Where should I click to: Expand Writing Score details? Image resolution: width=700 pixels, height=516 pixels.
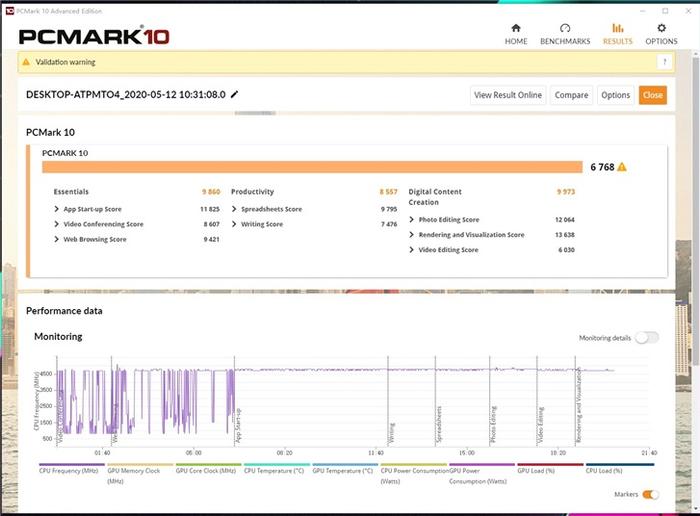click(x=234, y=224)
